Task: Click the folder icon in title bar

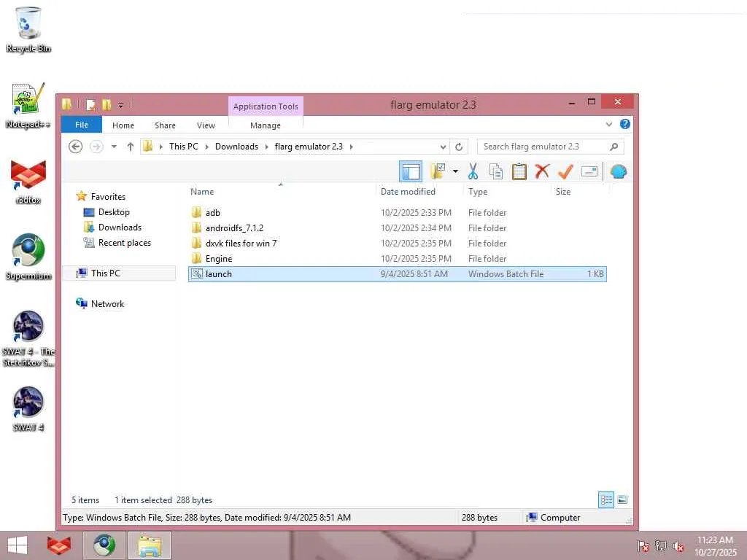Action: [66, 104]
